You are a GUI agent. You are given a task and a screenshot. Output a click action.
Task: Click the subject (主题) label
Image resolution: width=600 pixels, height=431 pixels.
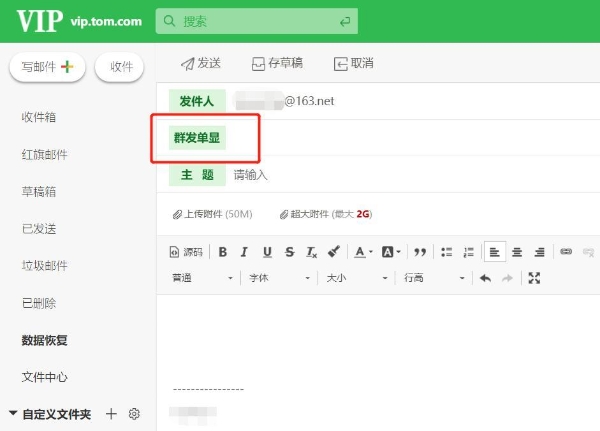coord(197,175)
